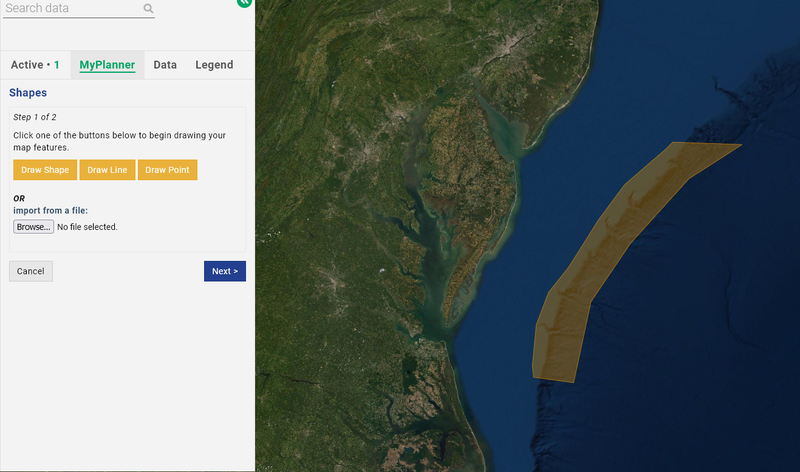The height and width of the screenshot is (472, 800).
Task: Collapse the side panel with the green arrow
Action: click(244, 3)
